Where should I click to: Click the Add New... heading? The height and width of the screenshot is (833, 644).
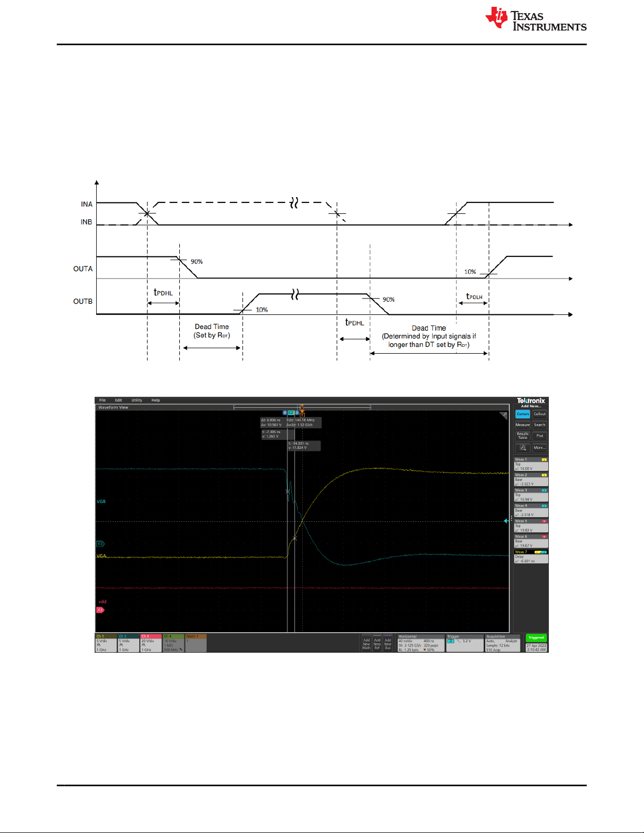pos(531,406)
